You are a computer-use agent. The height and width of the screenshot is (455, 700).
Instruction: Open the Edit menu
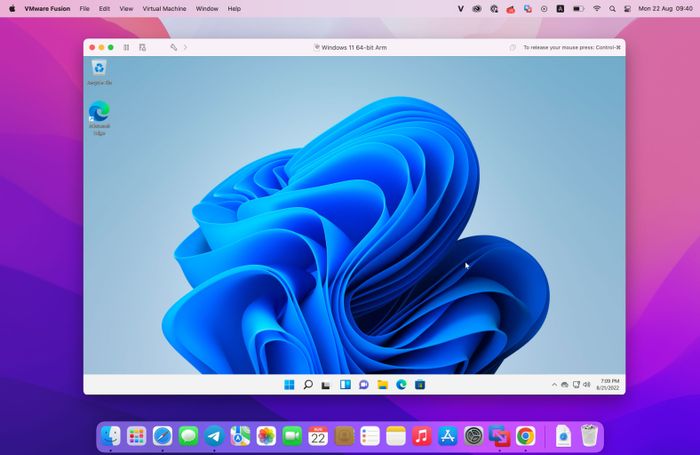tap(104, 8)
